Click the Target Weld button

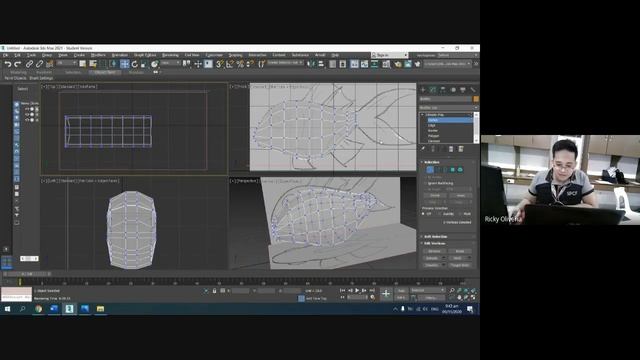(460, 265)
